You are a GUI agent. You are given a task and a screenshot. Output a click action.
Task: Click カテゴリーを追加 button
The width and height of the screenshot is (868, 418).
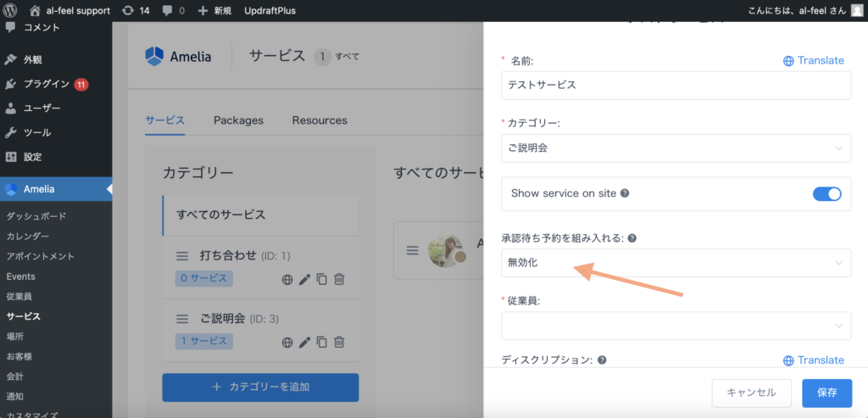click(x=260, y=387)
